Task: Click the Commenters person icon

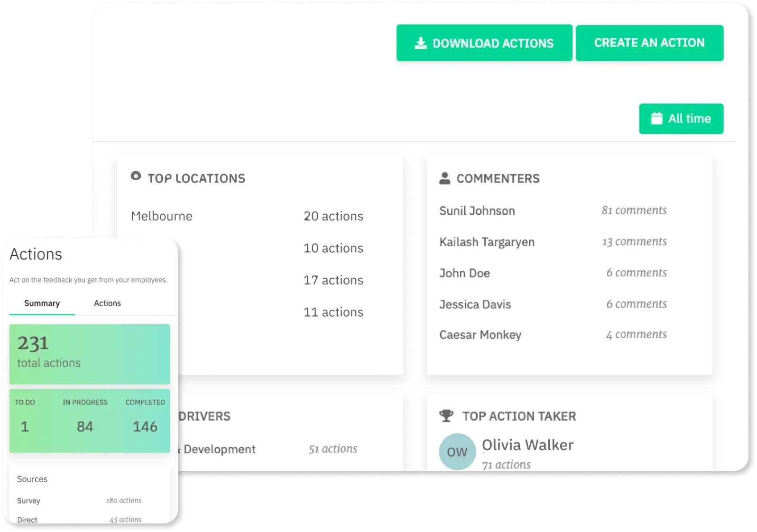Action: 444,178
